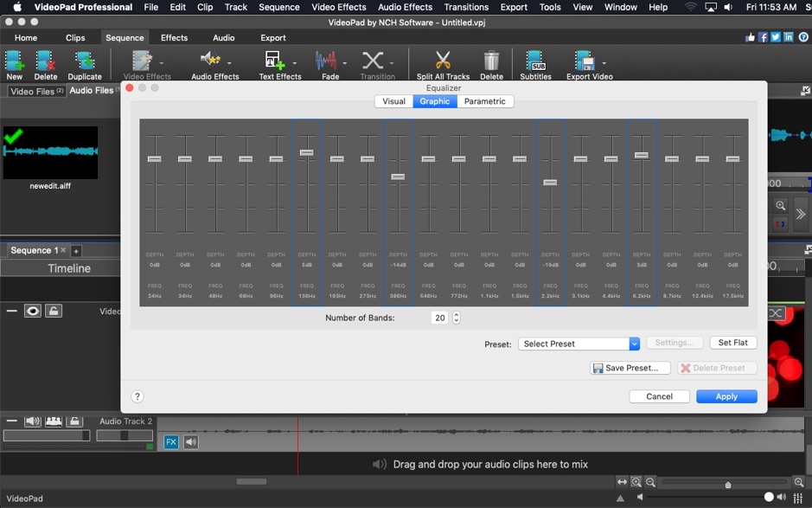Open the Sequence menu in the menu bar
This screenshot has height=508, width=812.
[x=278, y=7]
